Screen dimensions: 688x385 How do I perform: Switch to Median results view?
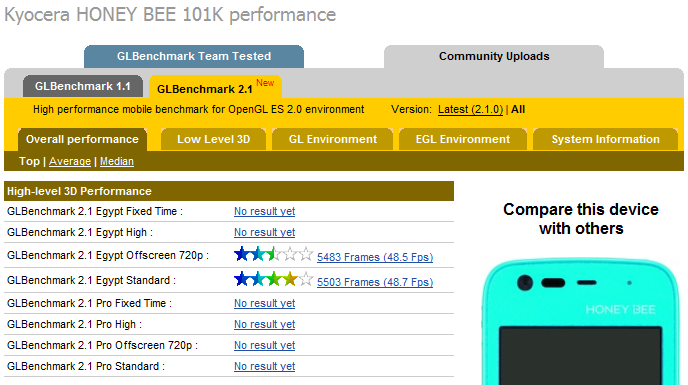pos(117,161)
